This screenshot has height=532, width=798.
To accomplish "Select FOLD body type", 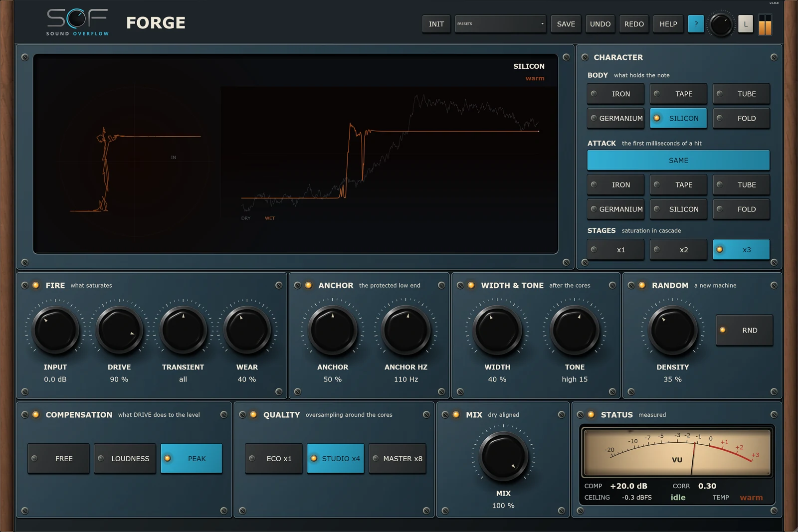I will pyautogui.click(x=741, y=118).
